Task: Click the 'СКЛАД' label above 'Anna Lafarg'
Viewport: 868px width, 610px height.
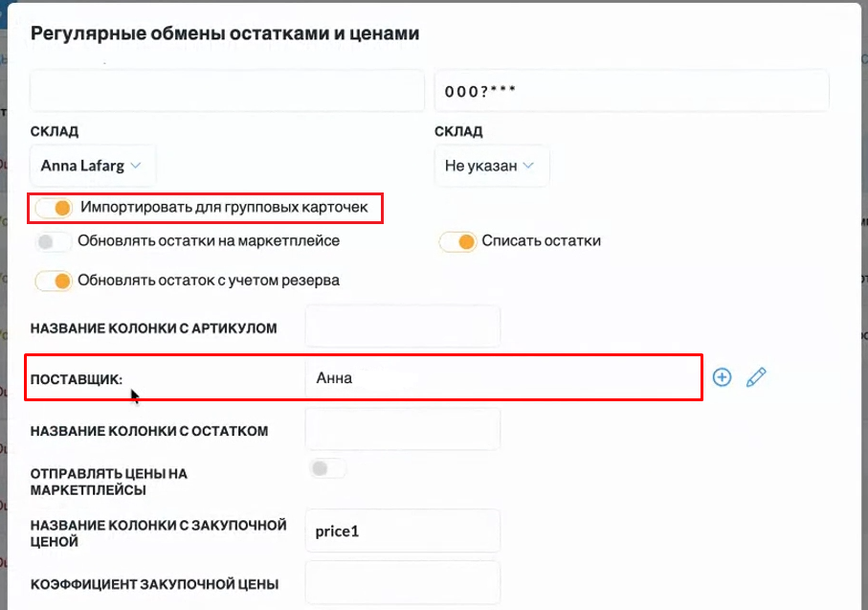Action: [x=55, y=131]
